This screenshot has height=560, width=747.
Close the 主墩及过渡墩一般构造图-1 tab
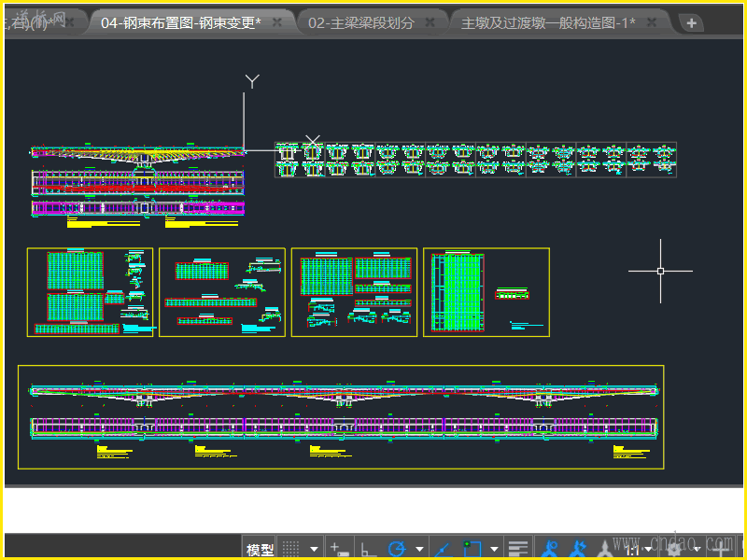(652, 22)
